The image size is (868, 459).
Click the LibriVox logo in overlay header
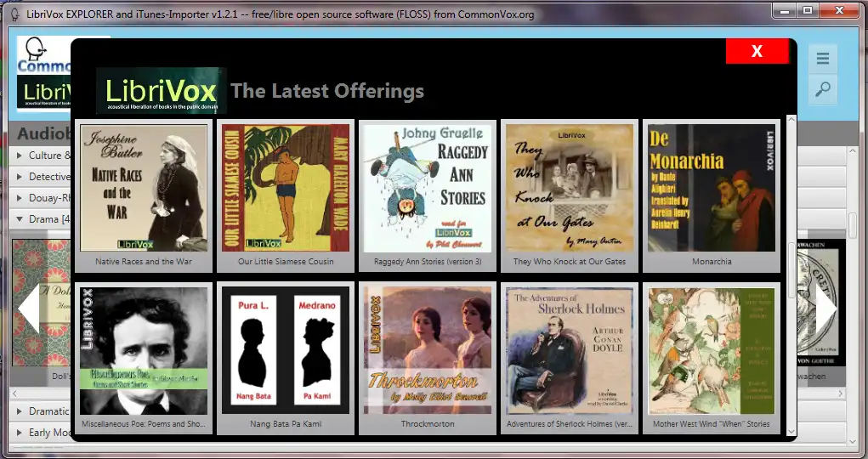pyautogui.click(x=162, y=91)
